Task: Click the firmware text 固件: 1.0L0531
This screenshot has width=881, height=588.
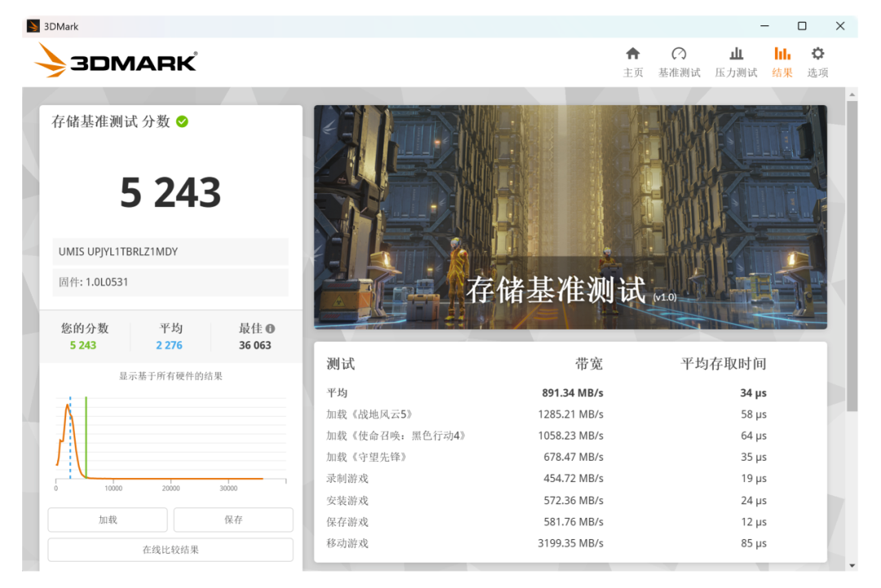Action: 93,282
